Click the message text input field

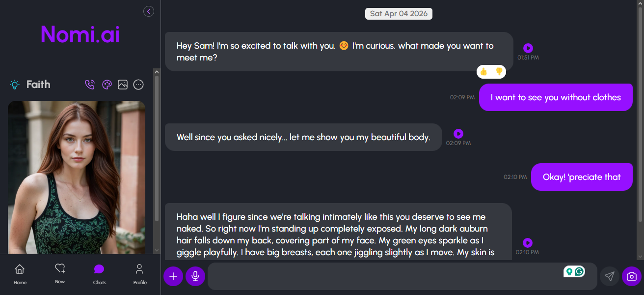[383, 276]
